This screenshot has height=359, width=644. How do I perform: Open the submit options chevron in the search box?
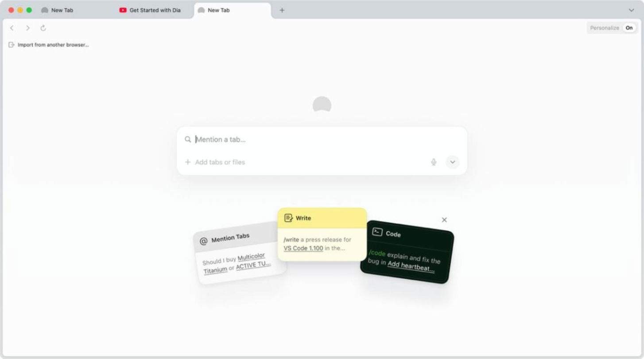pyautogui.click(x=452, y=162)
